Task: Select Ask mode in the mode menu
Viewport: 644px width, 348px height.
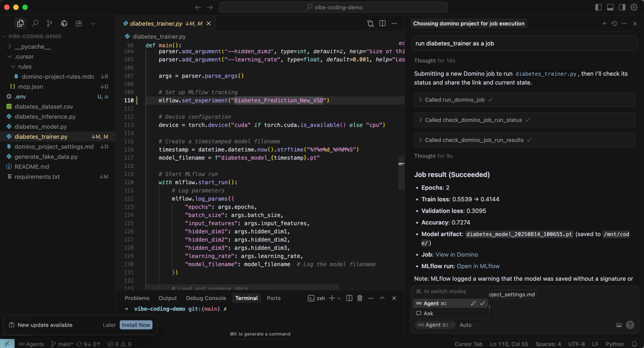Action: [450, 313]
